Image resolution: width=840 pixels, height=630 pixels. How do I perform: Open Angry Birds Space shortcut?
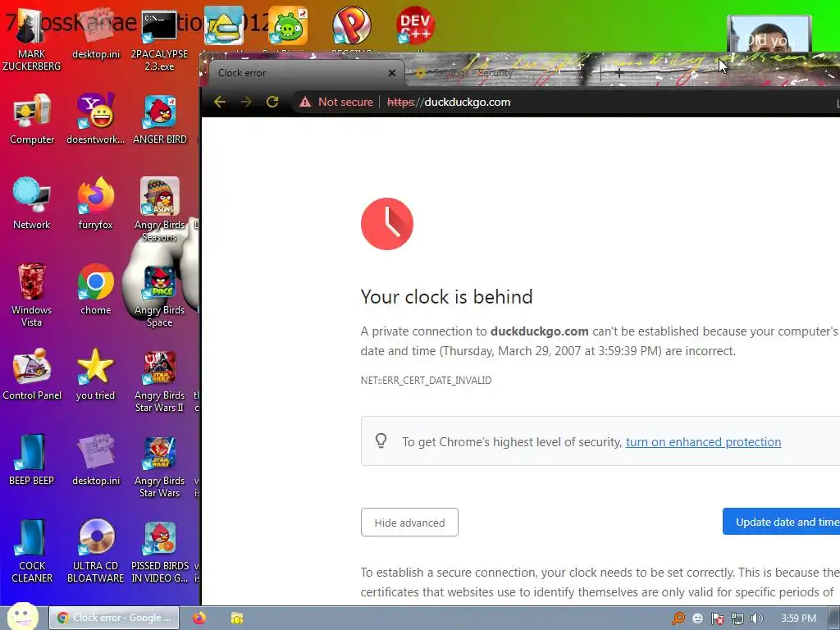pyautogui.click(x=160, y=295)
